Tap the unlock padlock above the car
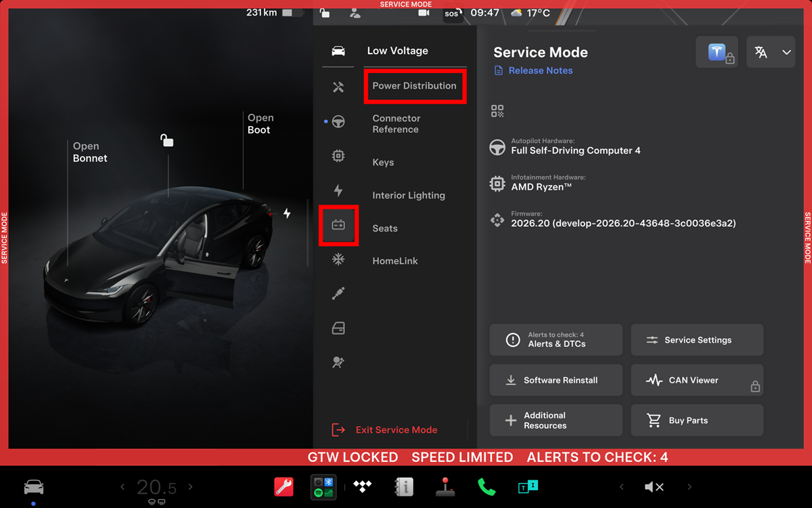This screenshot has height=508, width=812. tap(166, 140)
